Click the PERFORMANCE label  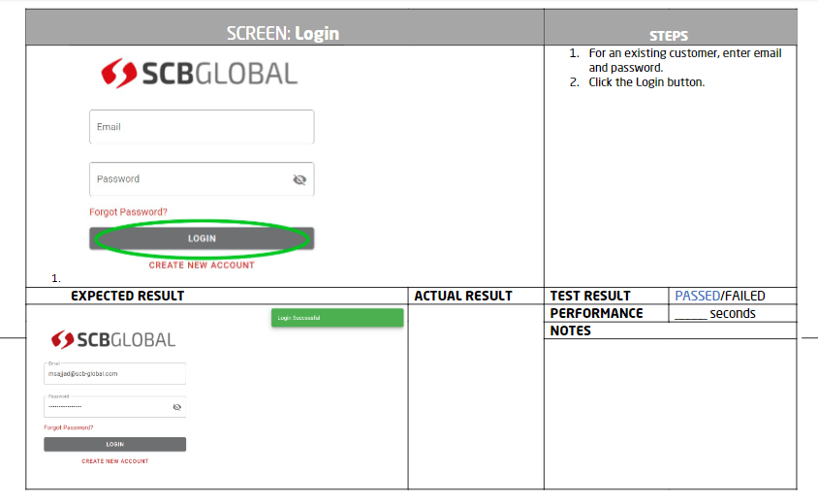(596, 313)
